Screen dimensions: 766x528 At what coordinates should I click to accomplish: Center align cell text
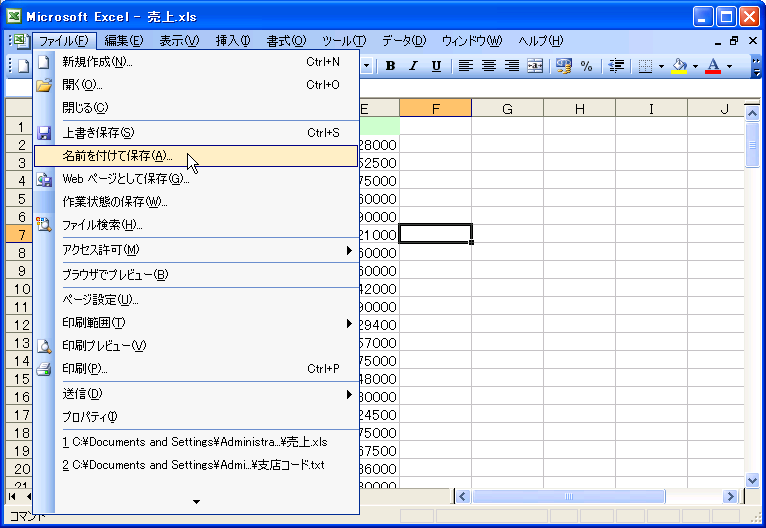point(489,66)
